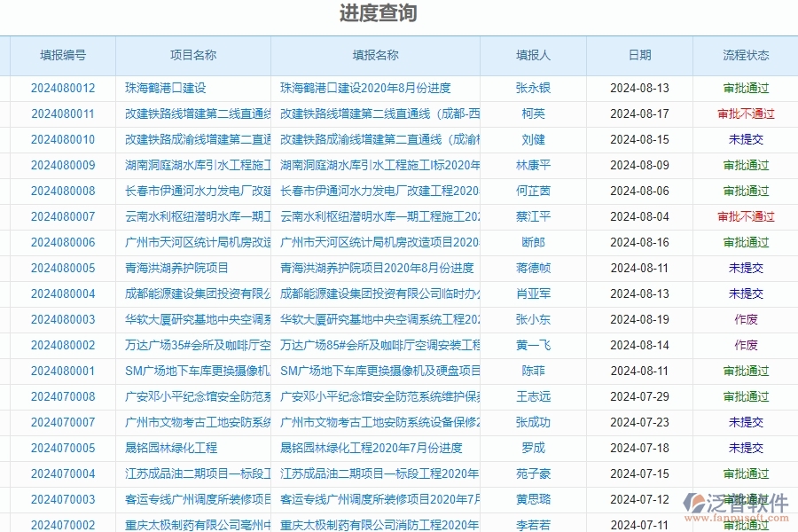798x532 pixels.
Task: Select date 2024-08-13 cell in first row
Action: (x=639, y=88)
